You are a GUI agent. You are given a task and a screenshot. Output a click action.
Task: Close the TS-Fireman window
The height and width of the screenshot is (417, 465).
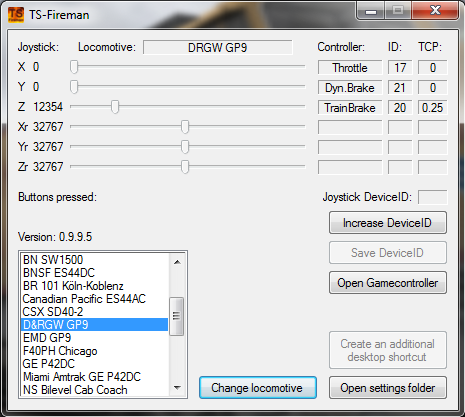(x=435, y=11)
